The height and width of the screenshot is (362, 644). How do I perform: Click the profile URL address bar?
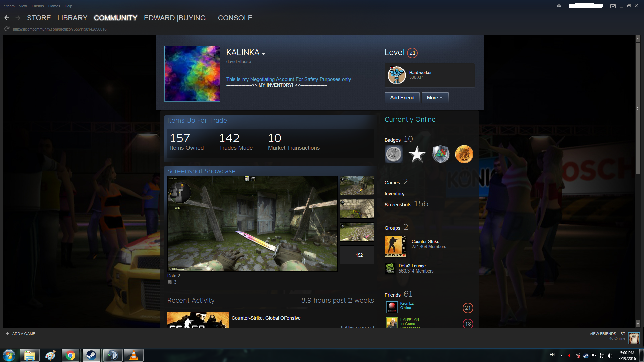point(60,29)
